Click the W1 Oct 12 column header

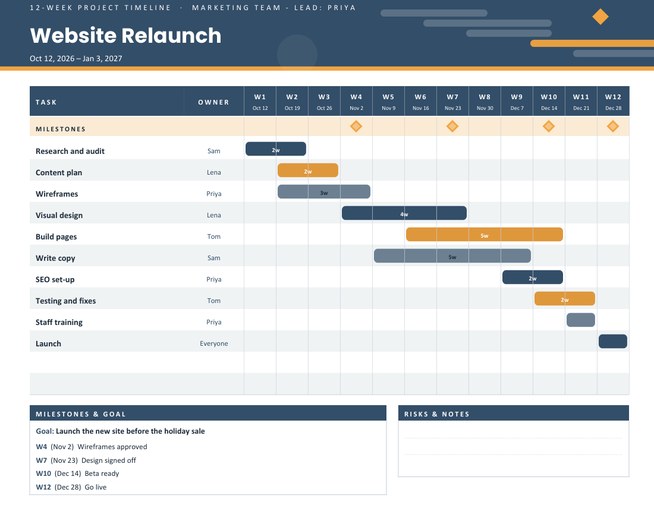coord(260,101)
